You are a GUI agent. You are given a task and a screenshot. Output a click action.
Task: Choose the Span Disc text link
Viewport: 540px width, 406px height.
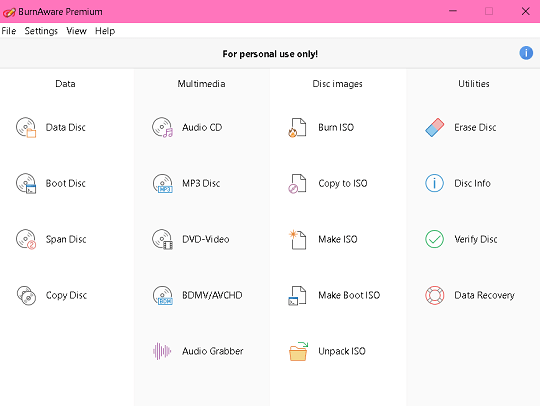click(x=66, y=239)
